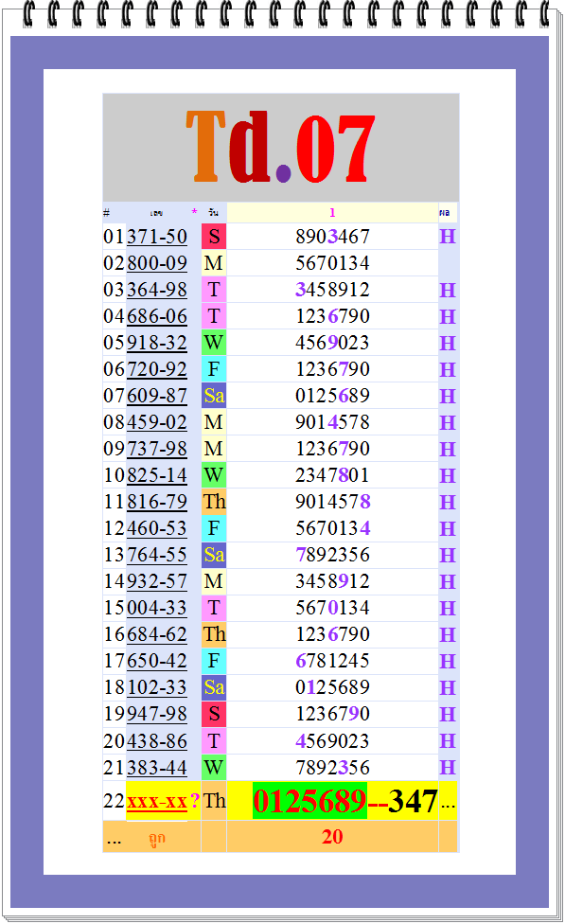Click the red S day cell in row 01

214,237
